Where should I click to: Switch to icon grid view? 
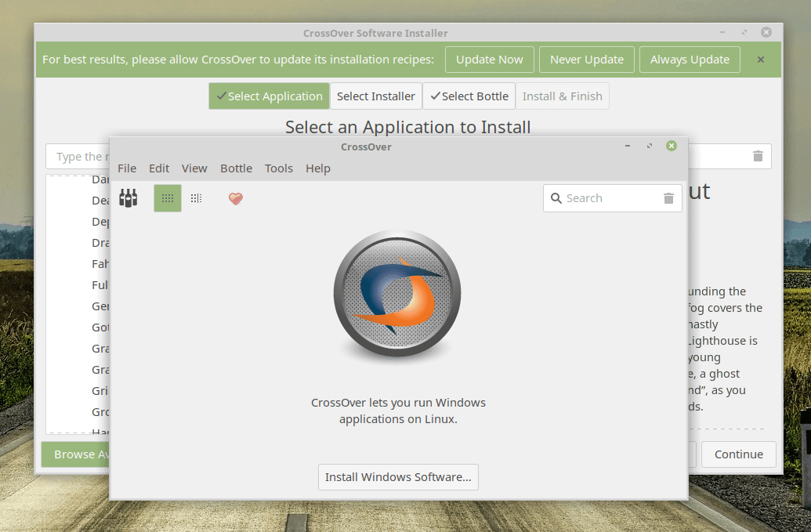point(168,198)
